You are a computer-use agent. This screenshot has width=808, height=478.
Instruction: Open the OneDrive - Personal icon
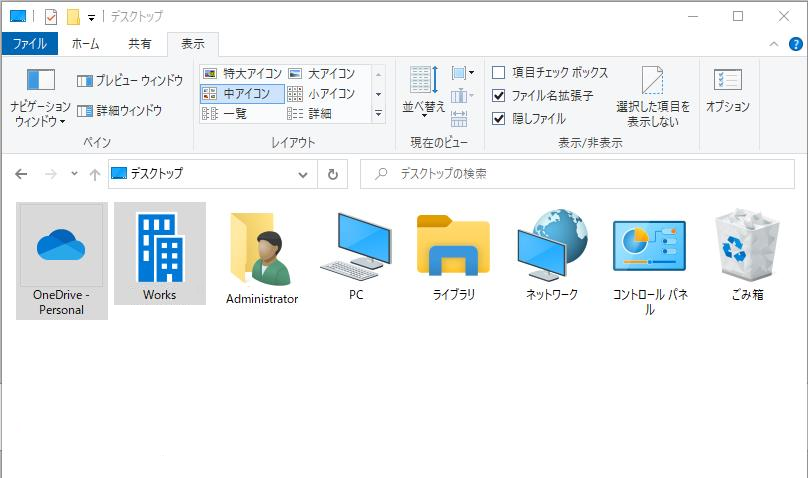click(61, 261)
